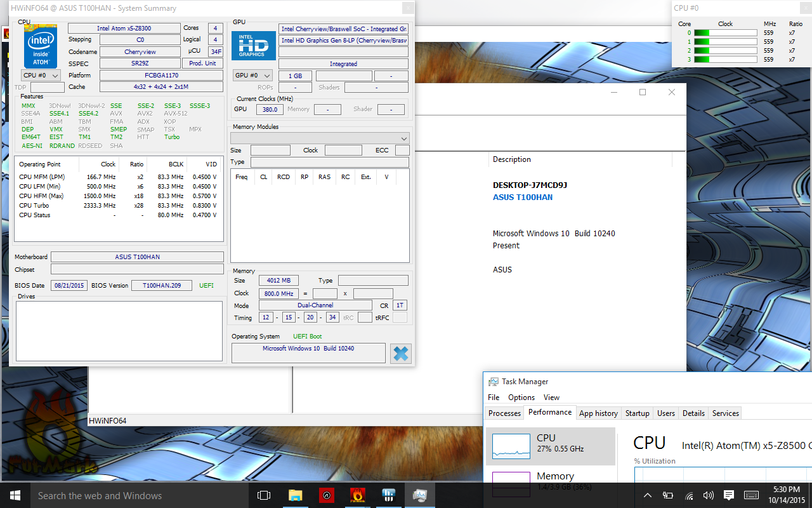The height and width of the screenshot is (508, 812).
Task: Click the 1 GB GPU memory field
Action: pos(295,76)
